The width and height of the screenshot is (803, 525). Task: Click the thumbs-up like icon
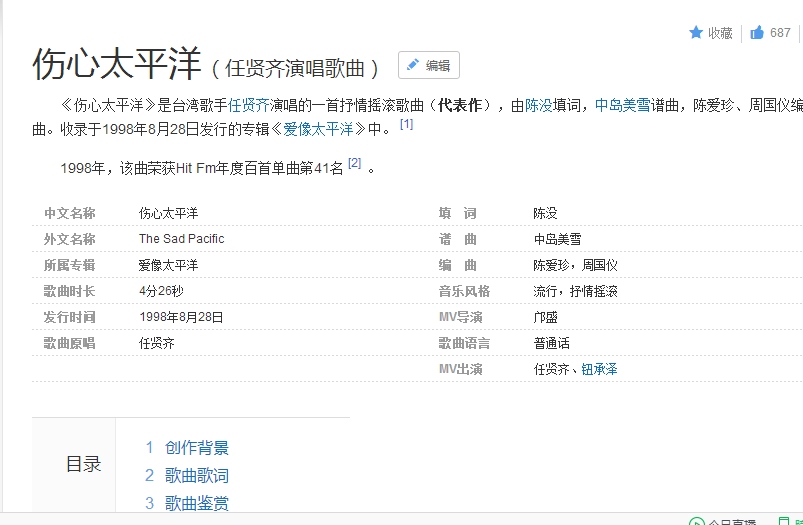(x=757, y=33)
